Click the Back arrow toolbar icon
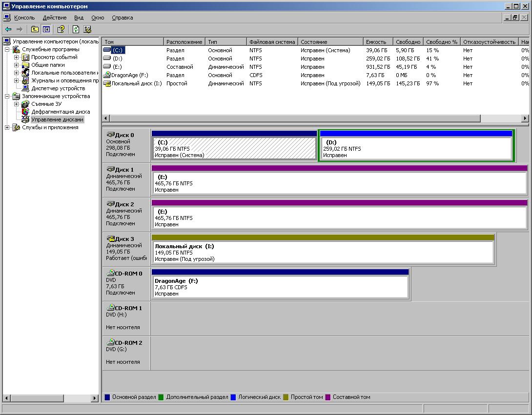This screenshot has height=415, width=532. 8,29
